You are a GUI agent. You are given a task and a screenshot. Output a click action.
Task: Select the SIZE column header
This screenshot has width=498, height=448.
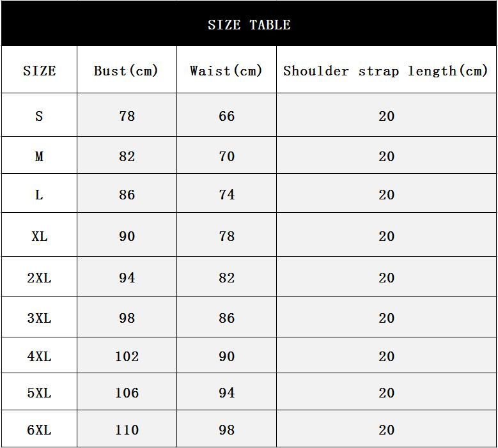(39, 71)
